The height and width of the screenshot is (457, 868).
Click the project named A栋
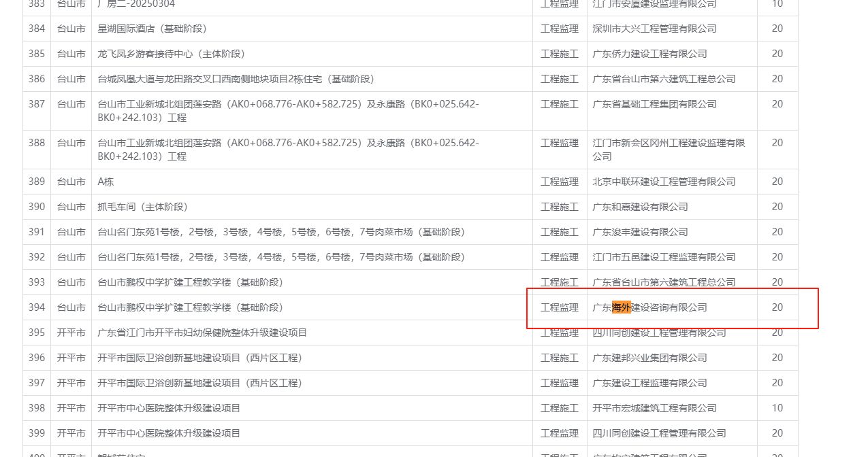[x=106, y=182]
